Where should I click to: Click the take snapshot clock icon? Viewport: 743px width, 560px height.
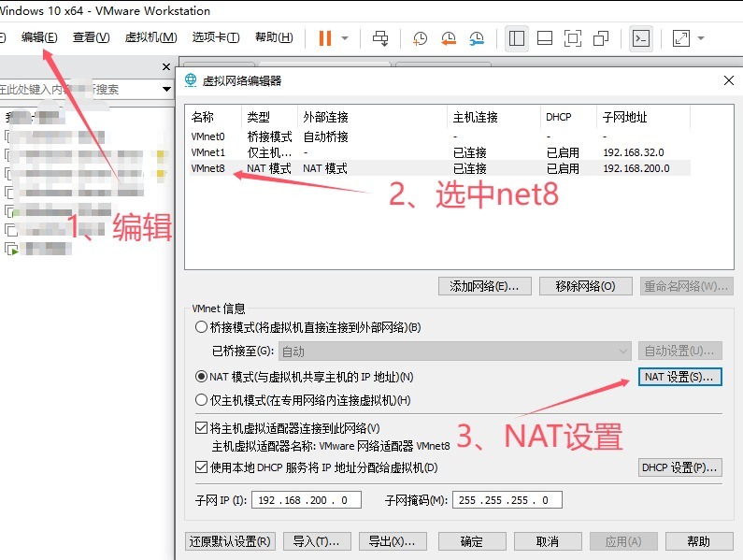(x=421, y=38)
